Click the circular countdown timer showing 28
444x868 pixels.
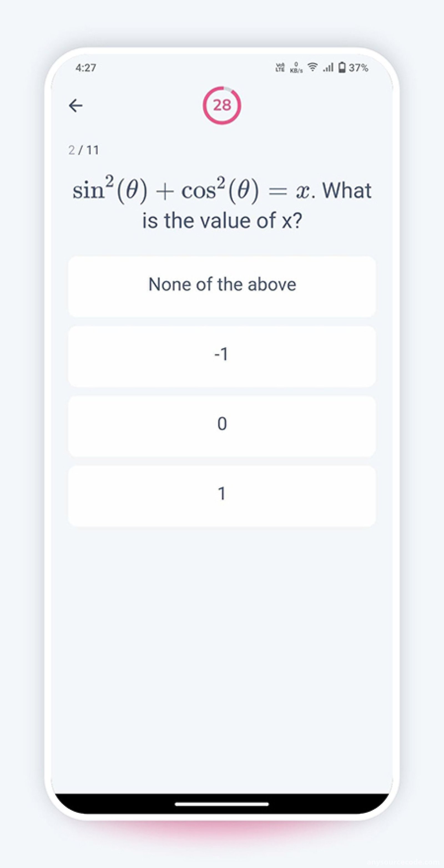point(222,105)
